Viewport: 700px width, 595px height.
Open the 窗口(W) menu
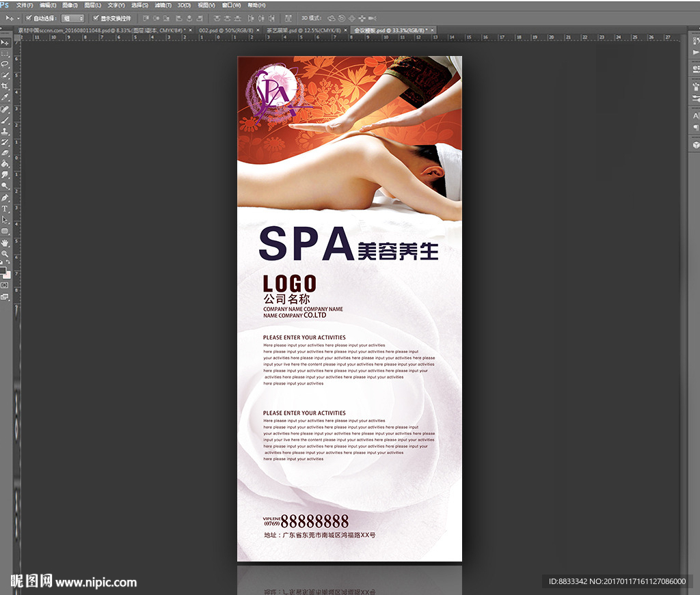tap(231, 5)
